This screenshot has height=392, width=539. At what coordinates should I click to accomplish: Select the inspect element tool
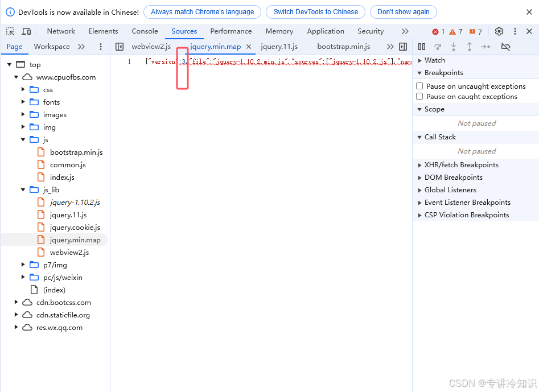click(9, 31)
